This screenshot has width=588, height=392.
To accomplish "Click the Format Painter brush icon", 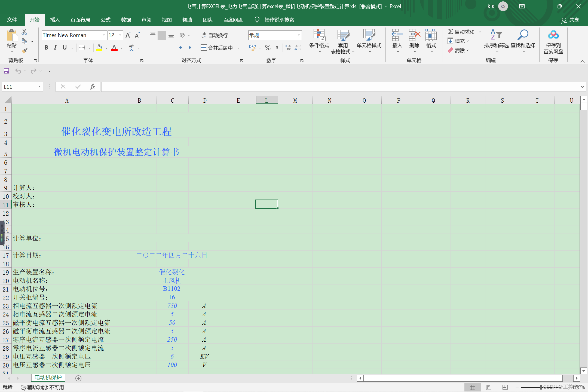I will (24, 51).
